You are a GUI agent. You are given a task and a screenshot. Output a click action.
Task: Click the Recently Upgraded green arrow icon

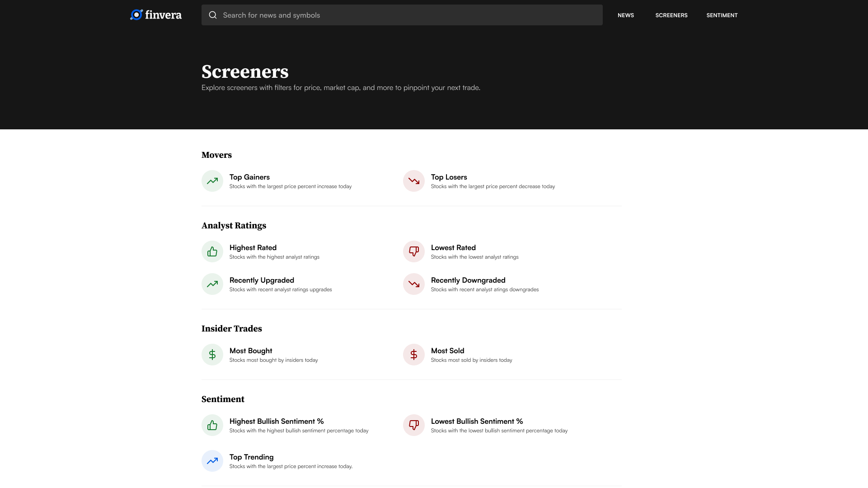[x=212, y=284]
